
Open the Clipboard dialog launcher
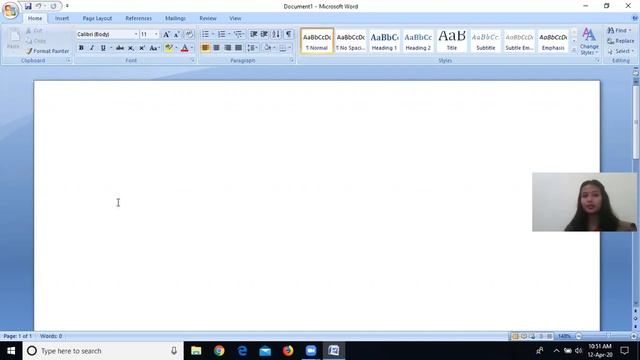click(68, 60)
